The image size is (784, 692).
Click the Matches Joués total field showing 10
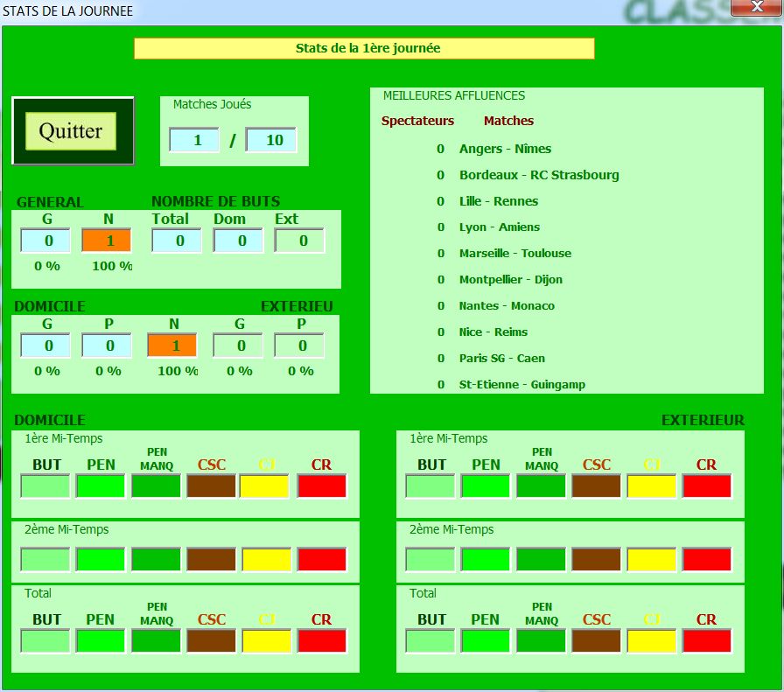click(271, 140)
